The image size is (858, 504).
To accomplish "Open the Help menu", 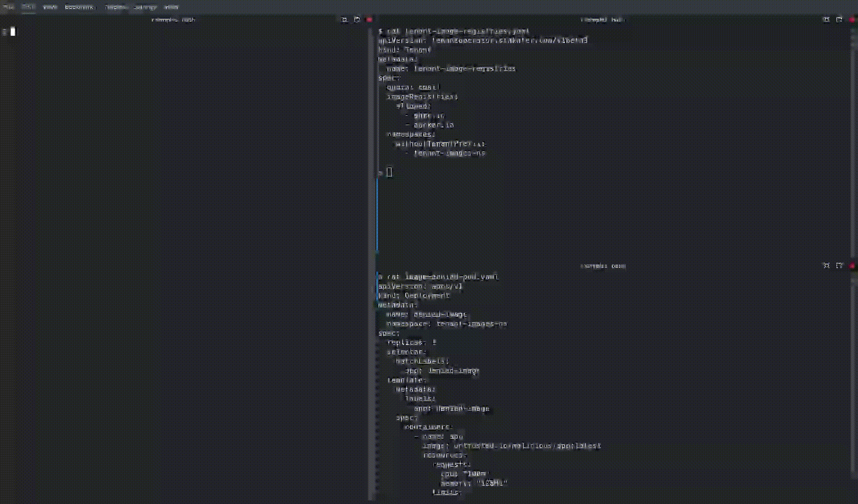I will coord(170,7).
